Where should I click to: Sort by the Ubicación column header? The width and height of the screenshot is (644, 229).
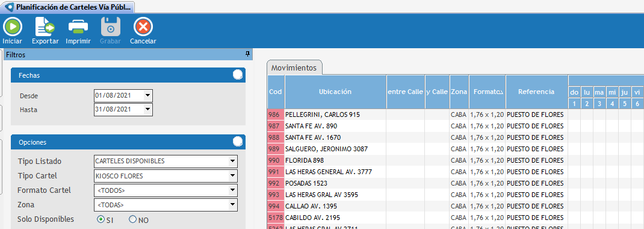click(335, 92)
